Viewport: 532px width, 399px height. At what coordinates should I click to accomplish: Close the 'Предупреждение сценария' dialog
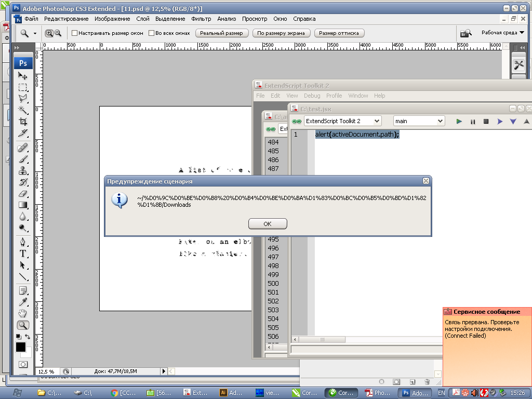[426, 181]
